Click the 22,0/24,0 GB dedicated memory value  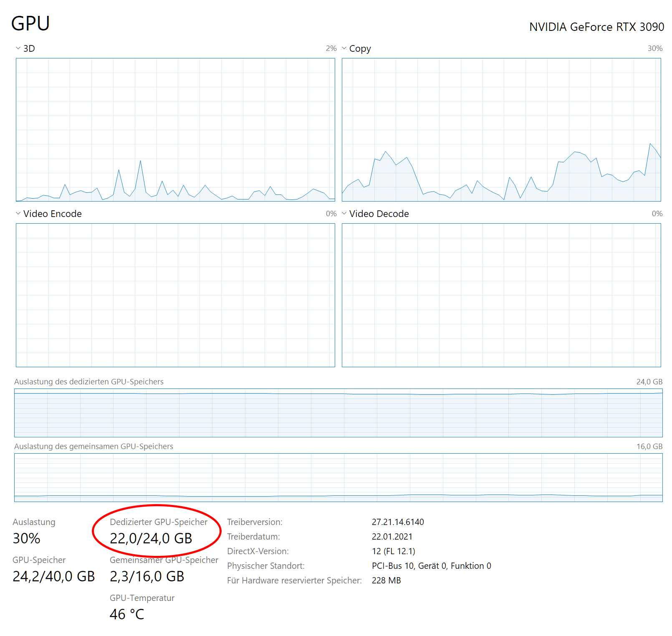pyautogui.click(x=151, y=538)
